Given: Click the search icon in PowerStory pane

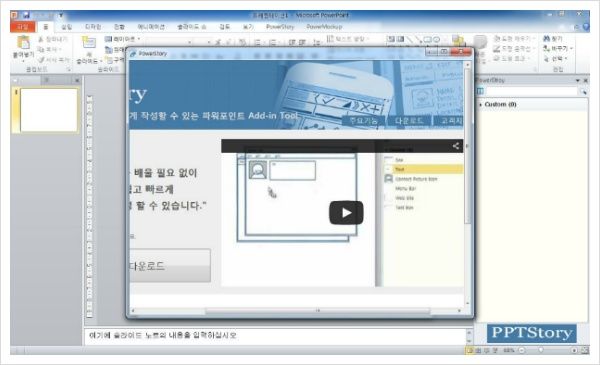Looking at the screenshot, I should pyautogui.click(x=584, y=91).
